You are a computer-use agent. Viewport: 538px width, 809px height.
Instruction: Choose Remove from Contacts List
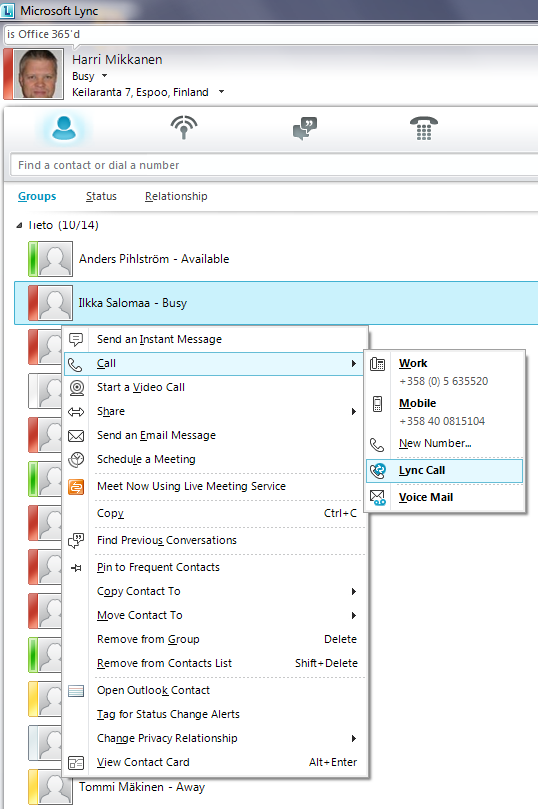pos(215,663)
